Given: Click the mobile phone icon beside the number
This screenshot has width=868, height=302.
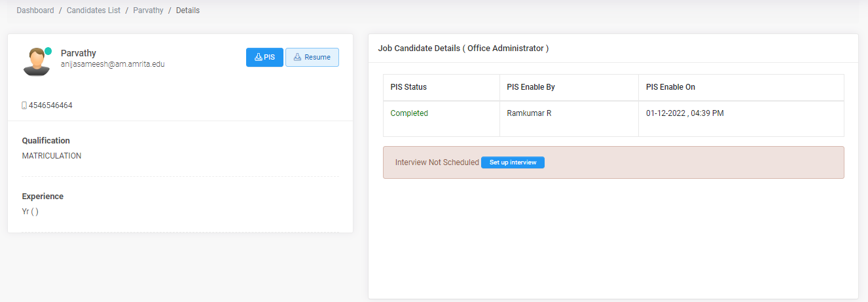Looking at the screenshot, I should tap(24, 105).
